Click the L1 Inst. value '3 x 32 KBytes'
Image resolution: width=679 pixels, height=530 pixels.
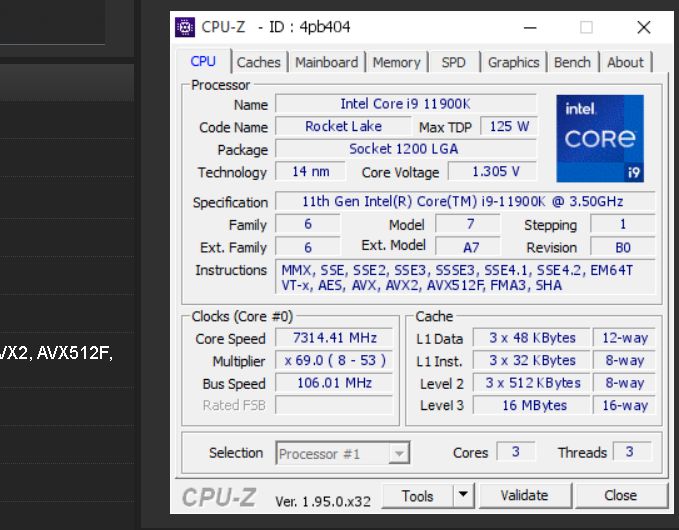point(531,360)
